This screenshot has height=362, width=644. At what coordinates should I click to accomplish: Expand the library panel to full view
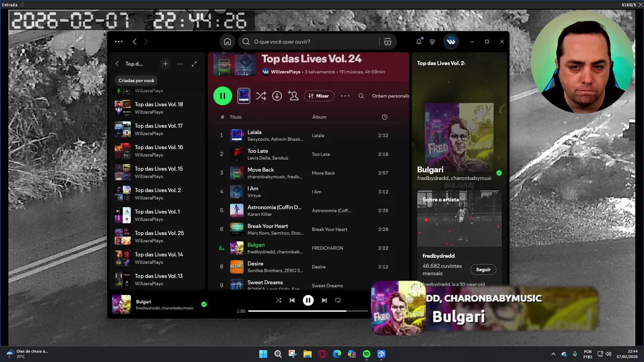[194, 64]
